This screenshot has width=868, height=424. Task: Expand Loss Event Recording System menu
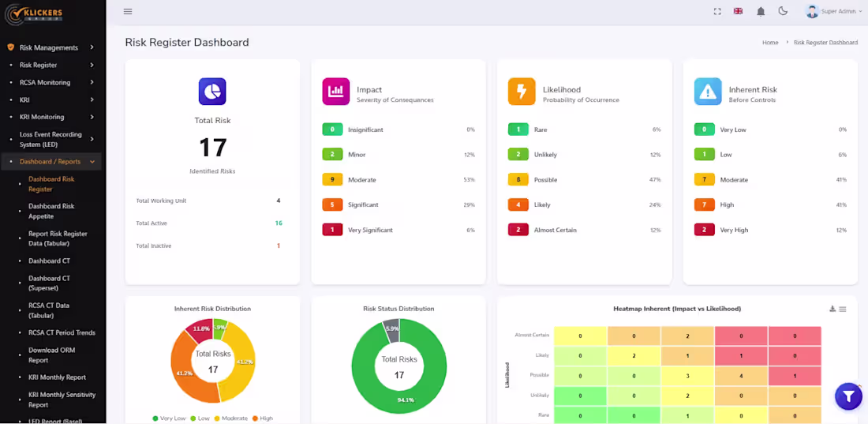tap(51, 139)
